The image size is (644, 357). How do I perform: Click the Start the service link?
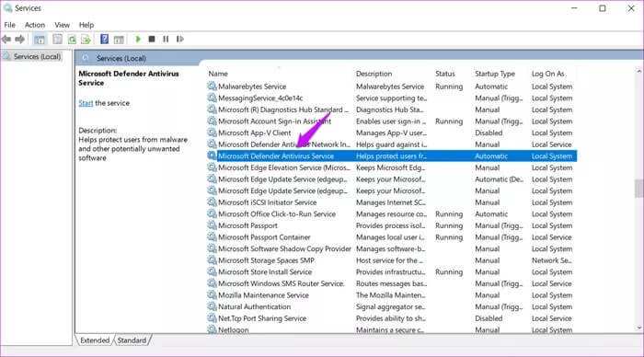(x=86, y=103)
